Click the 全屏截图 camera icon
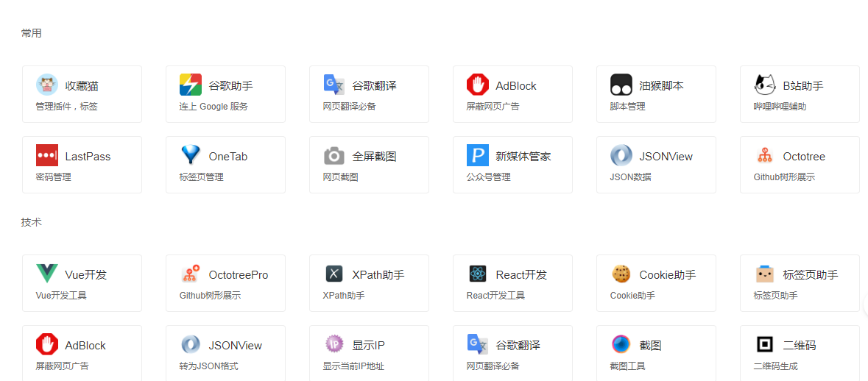Viewport: 868px width, 381px height. (334, 156)
